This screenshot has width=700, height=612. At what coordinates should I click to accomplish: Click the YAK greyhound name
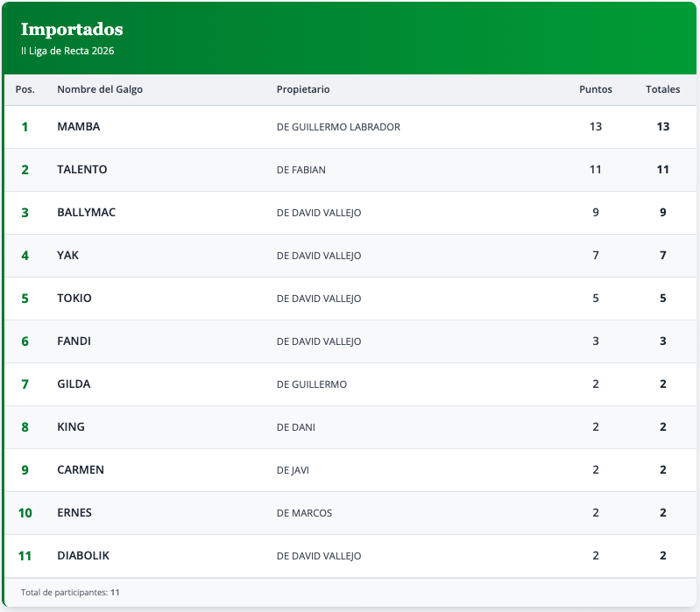coord(67,256)
